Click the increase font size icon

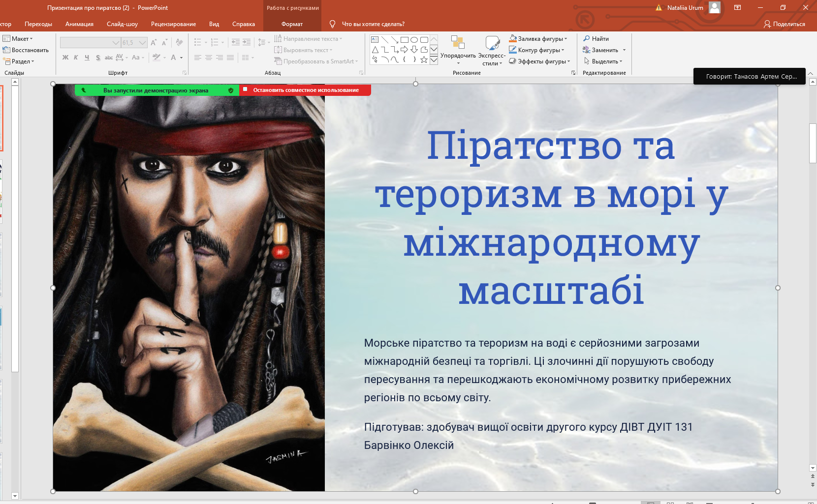coord(154,43)
